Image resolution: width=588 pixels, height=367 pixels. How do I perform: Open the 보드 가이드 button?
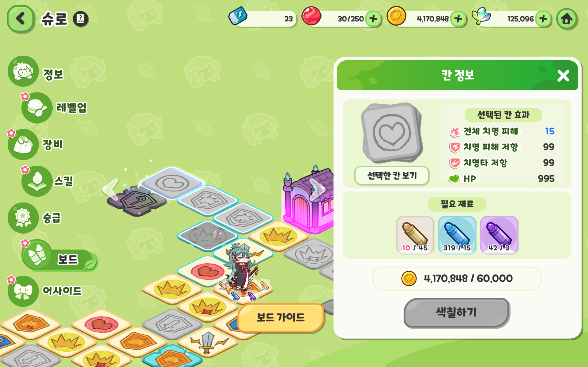click(x=281, y=317)
